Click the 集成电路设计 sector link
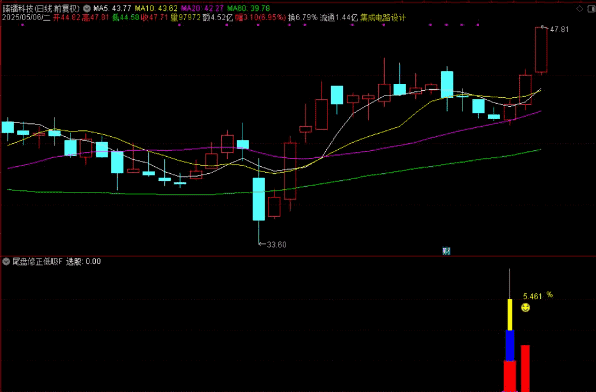Image resolution: width=596 pixels, height=392 pixels. [x=383, y=17]
